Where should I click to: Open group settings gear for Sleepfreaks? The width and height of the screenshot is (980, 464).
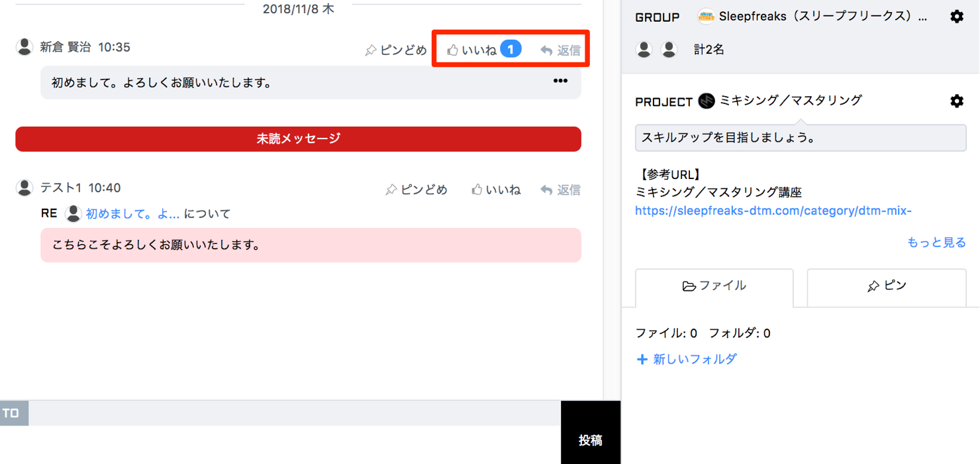(x=957, y=17)
